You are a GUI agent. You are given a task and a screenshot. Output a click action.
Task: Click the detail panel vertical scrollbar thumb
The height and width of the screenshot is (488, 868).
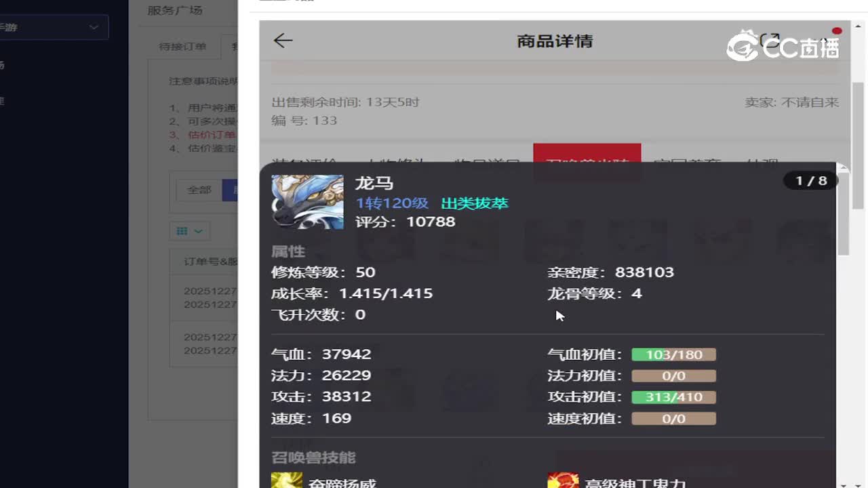(x=843, y=214)
